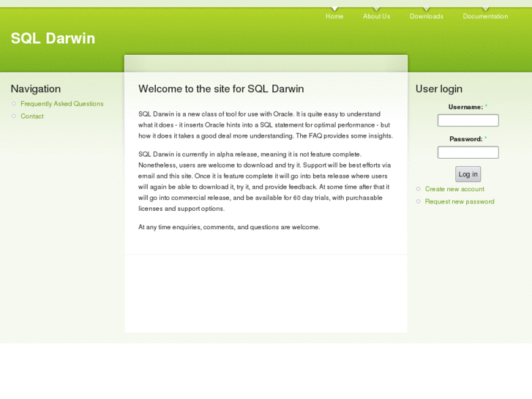Focus the Username input field
Screen dimensions: 532x399
[468, 120]
